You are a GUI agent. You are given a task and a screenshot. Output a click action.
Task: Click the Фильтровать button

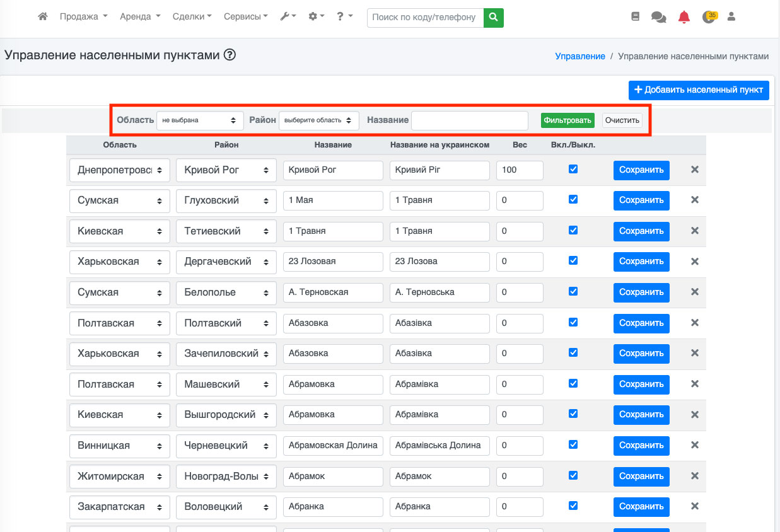pos(568,120)
